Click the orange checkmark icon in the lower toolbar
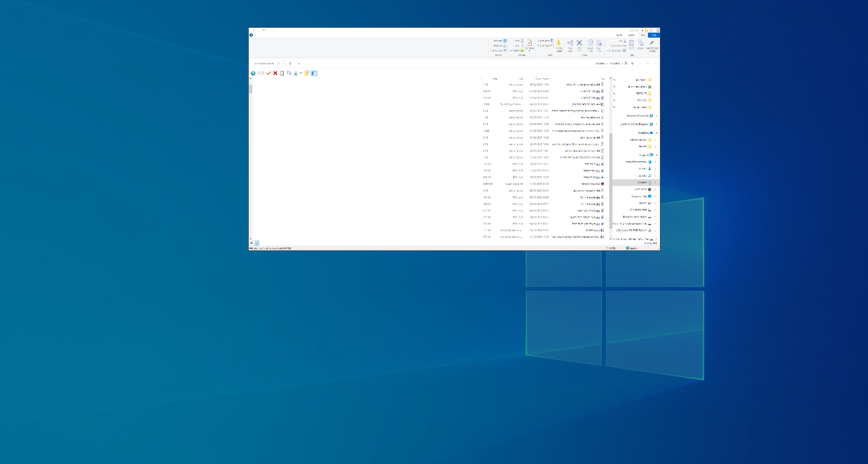The image size is (868, 464). (x=268, y=73)
